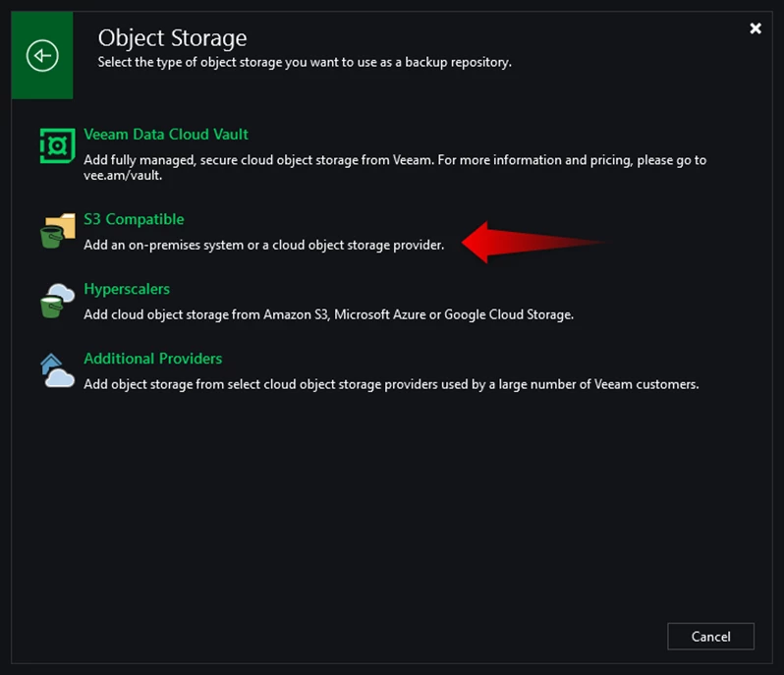Select the backup repository subtitle text
This screenshot has width=784, height=675.
[x=305, y=62]
